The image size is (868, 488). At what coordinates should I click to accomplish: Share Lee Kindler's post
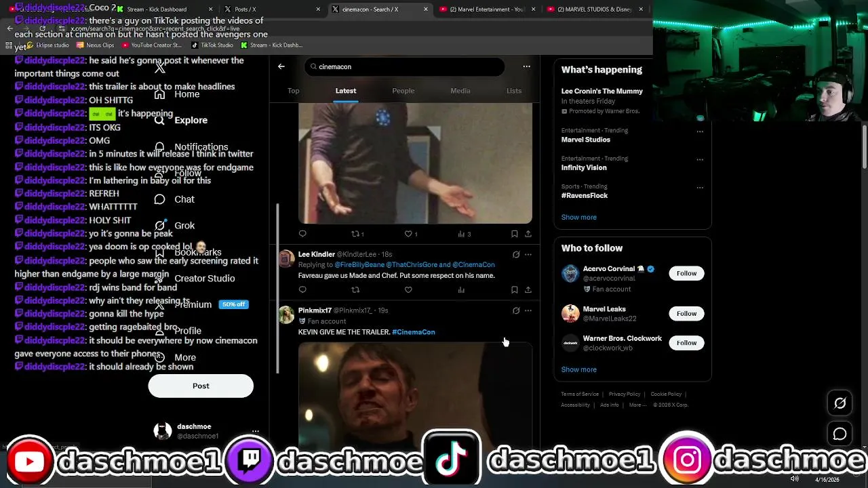[x=528, y=290]
